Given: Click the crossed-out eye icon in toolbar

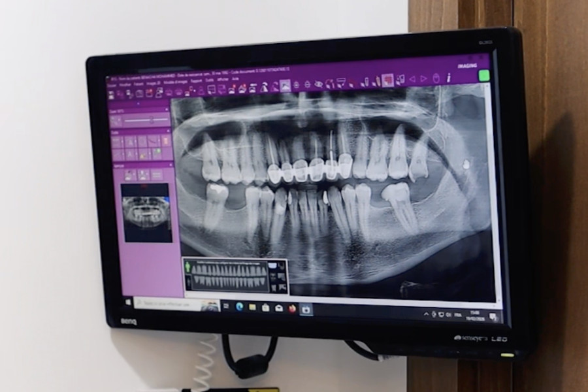Looking at the screenshot, I should point(318,84).
